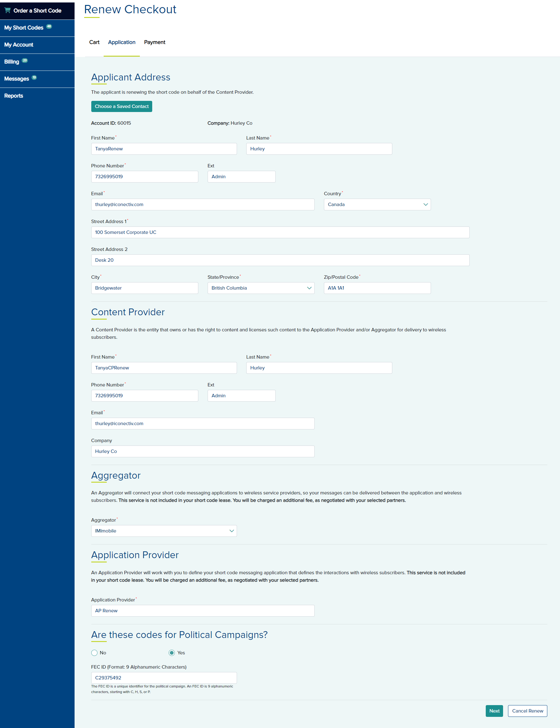Select the Yes radio button for political campaigns

tap(172, 653)
